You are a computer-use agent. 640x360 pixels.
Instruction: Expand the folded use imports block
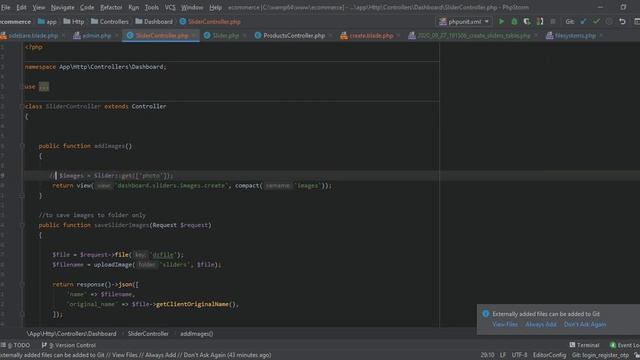pyautogui.click(x=44, y=87)
